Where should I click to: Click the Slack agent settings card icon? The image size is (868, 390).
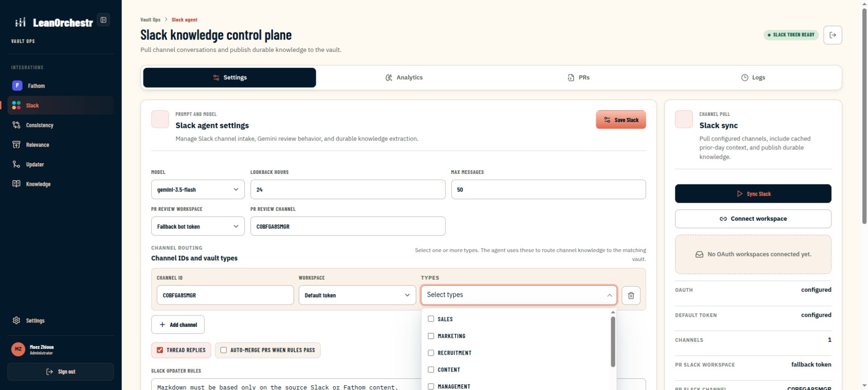coord(160,119)
